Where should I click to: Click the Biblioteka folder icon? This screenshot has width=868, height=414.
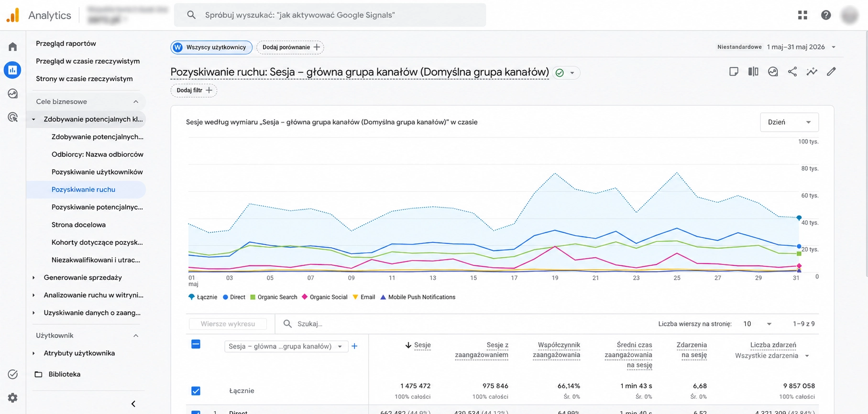[39, 374]
